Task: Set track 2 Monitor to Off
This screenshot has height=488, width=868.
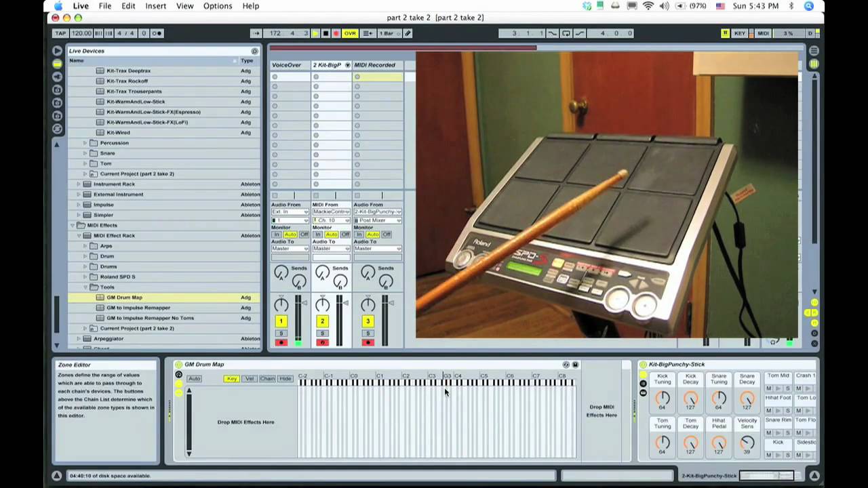Action: click(345, 235)
